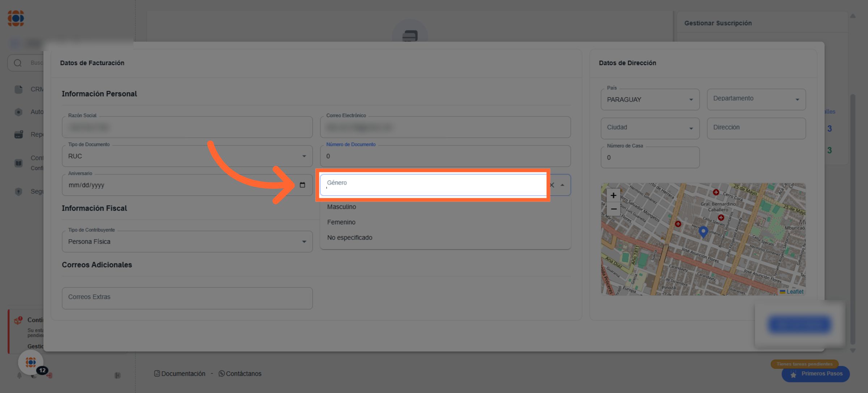Click the blue location marker on map
Screen dimensions: 868x393
pyautogui.click(x=703, y=231)
